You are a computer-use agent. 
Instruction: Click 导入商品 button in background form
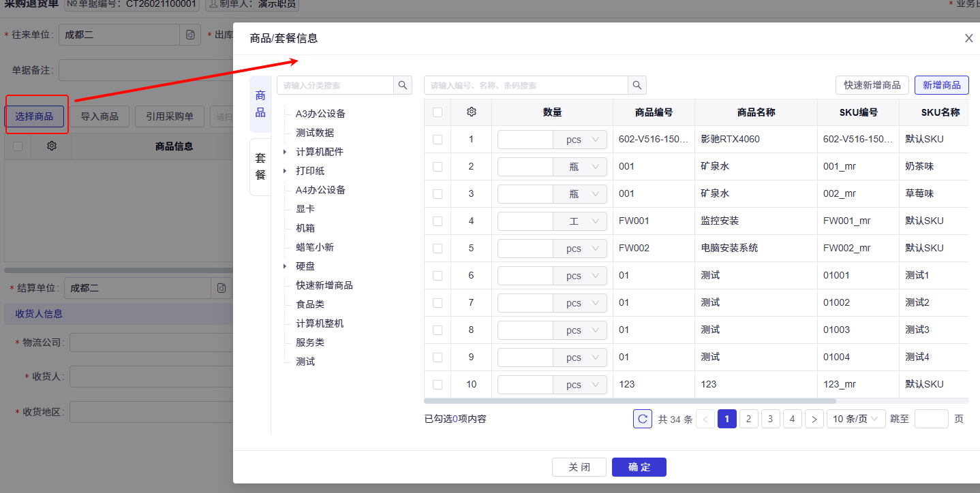point(99,116)
